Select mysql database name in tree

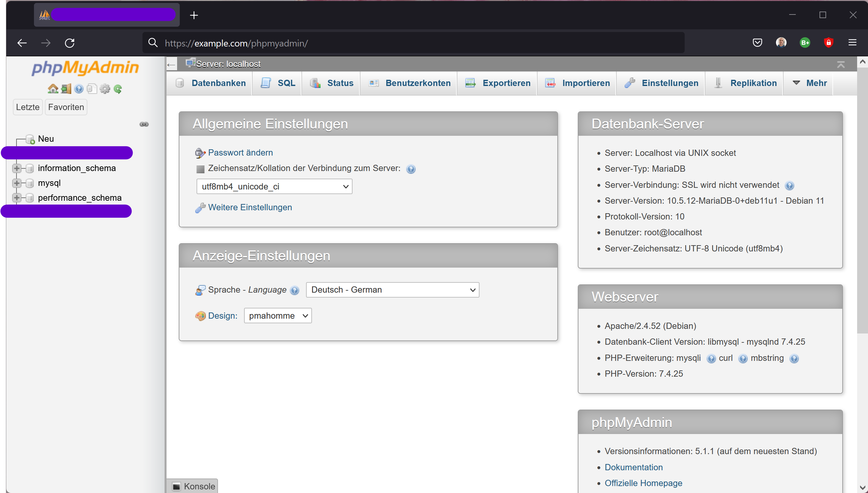(49, 183)
